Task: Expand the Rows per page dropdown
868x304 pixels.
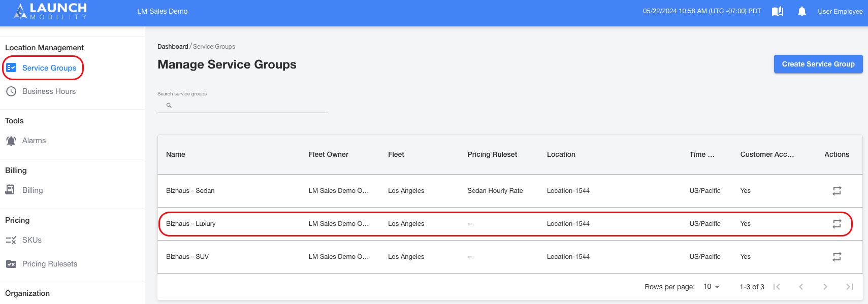Action: pos(712,287)
